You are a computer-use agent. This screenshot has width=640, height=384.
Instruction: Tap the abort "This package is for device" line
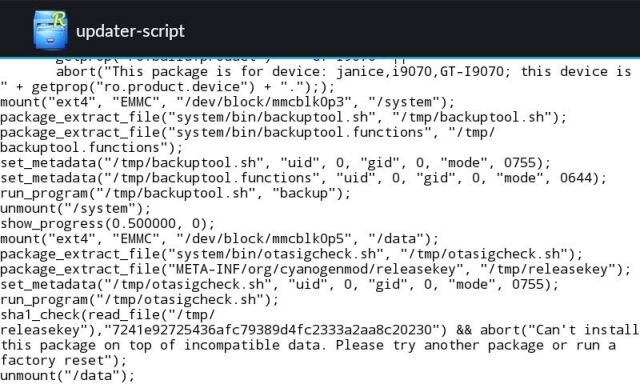(x=344, y=72)
